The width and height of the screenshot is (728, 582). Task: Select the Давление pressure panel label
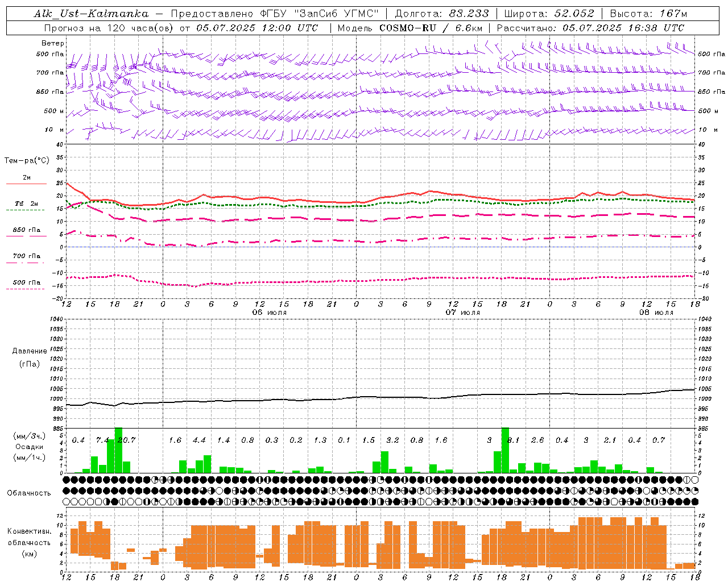pos(30,351)
